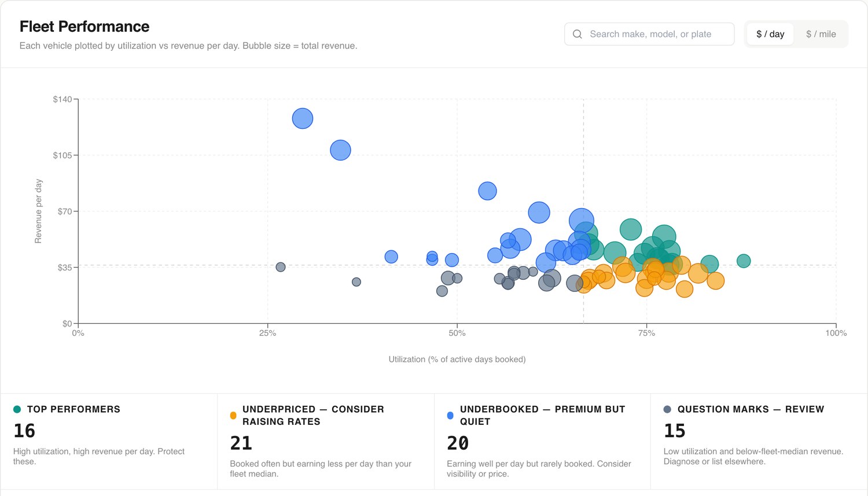Select the leftmost gray bubble near 27% utilization
This screenshot has width=868, height=496.
tap(281, 267)
